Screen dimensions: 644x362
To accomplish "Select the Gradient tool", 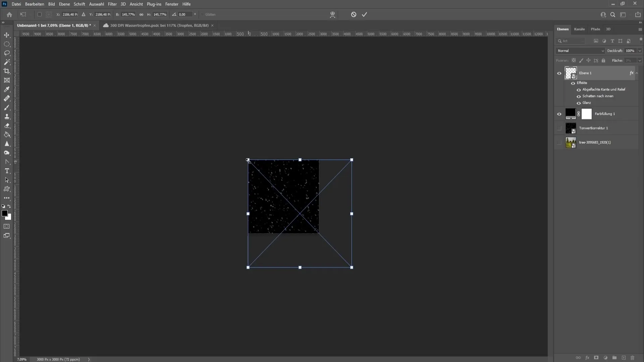I will pos(7,134).
